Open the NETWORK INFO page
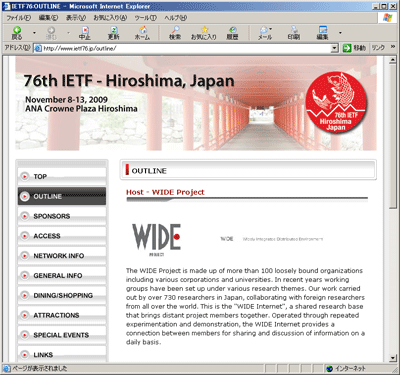Screen dimensions: 400x375 click(62, 256)
